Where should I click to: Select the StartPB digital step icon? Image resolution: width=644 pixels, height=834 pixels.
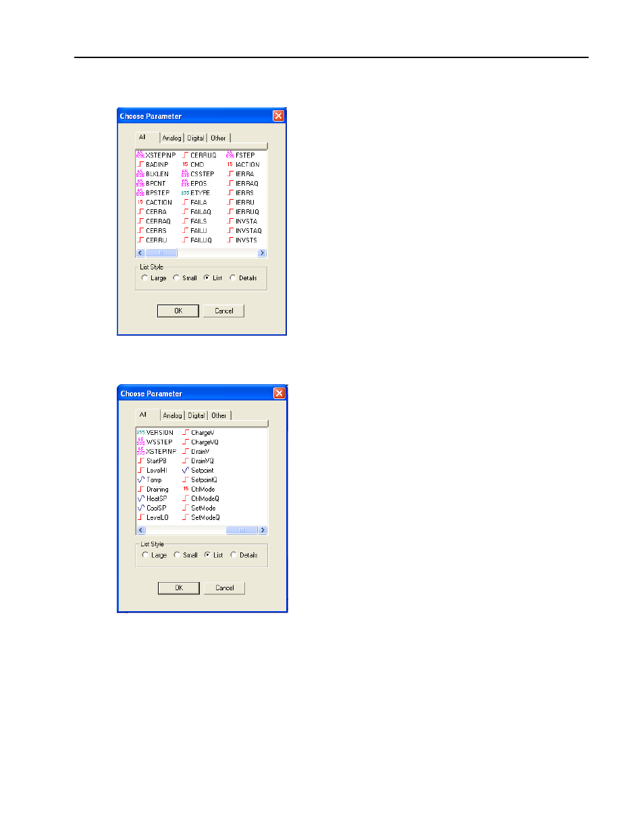coord(141,461)
